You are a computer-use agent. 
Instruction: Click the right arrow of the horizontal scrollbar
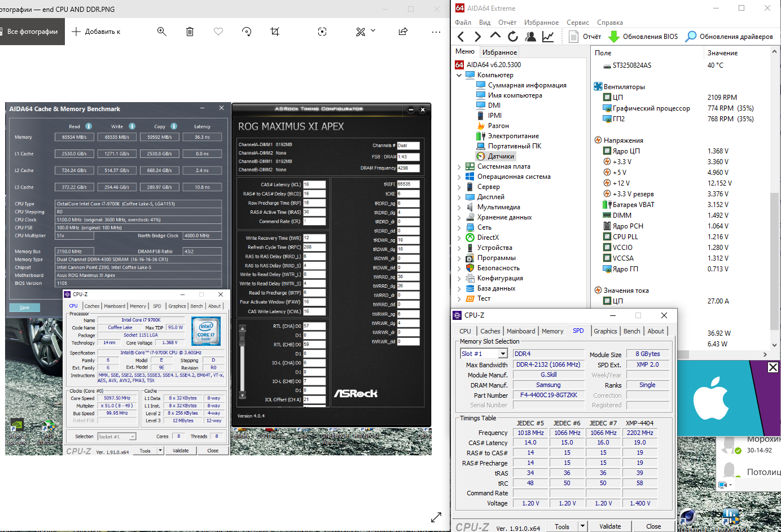click(x=765, y=354)
